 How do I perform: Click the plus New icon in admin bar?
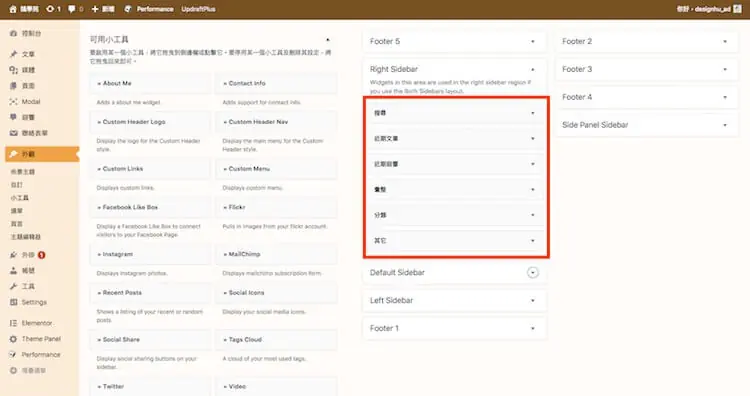coord(95,9)
